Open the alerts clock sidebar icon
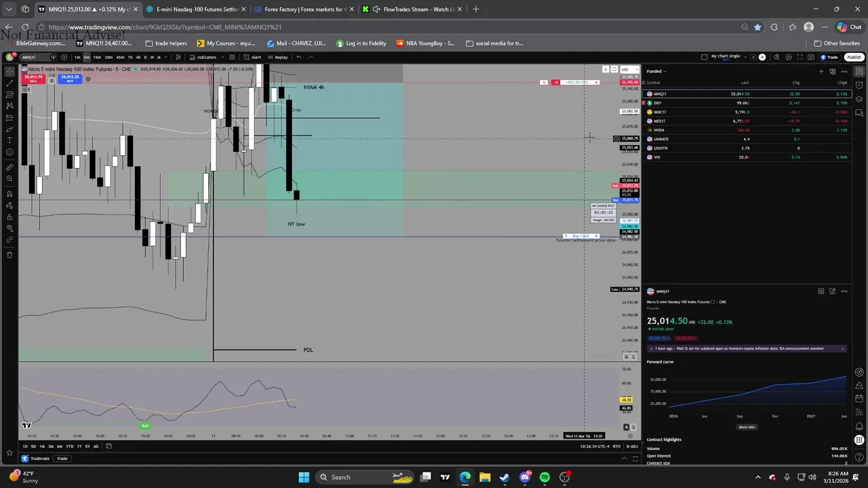The image size is (868, 488). click(859, 85)
